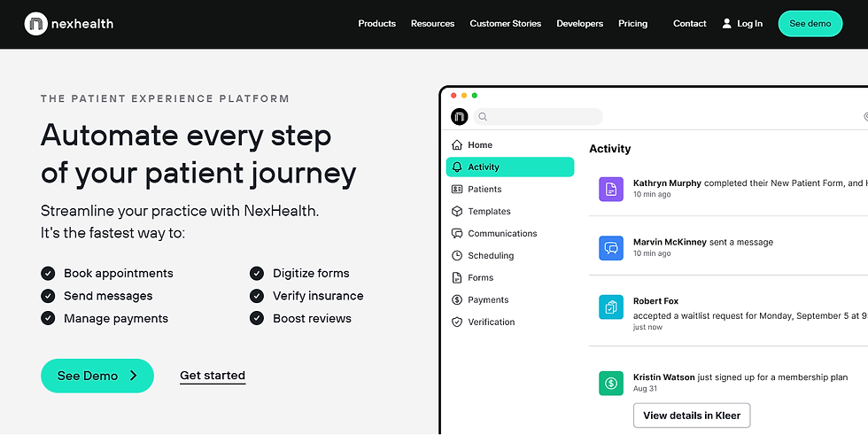Click the 'just now' timestamp
868x435 pixels.
click(x=647, y=327)
